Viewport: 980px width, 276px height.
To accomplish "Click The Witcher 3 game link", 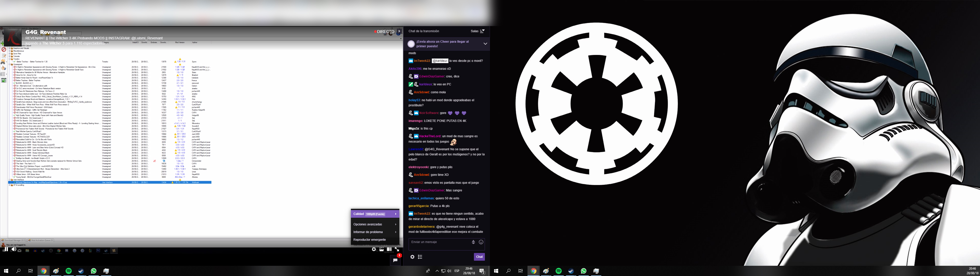I will point(53,43).
